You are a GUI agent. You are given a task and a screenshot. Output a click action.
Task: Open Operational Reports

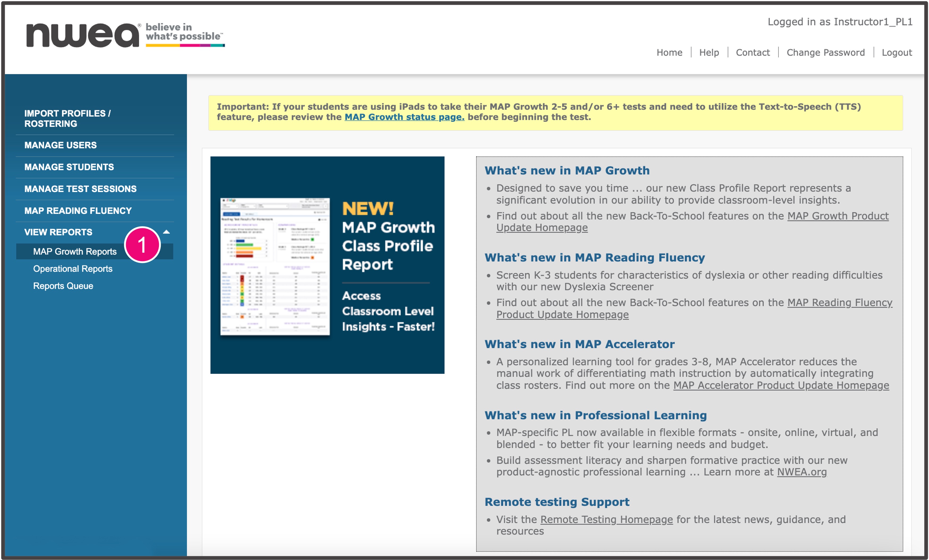[x=73, y=269]
